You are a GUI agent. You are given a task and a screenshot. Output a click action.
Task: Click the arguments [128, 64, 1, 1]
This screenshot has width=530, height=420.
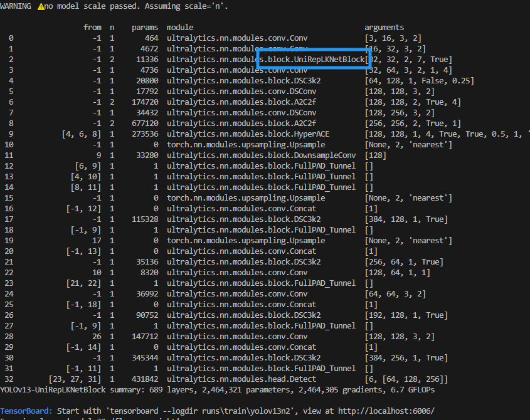pyautogui.click(x=398, y=273)
